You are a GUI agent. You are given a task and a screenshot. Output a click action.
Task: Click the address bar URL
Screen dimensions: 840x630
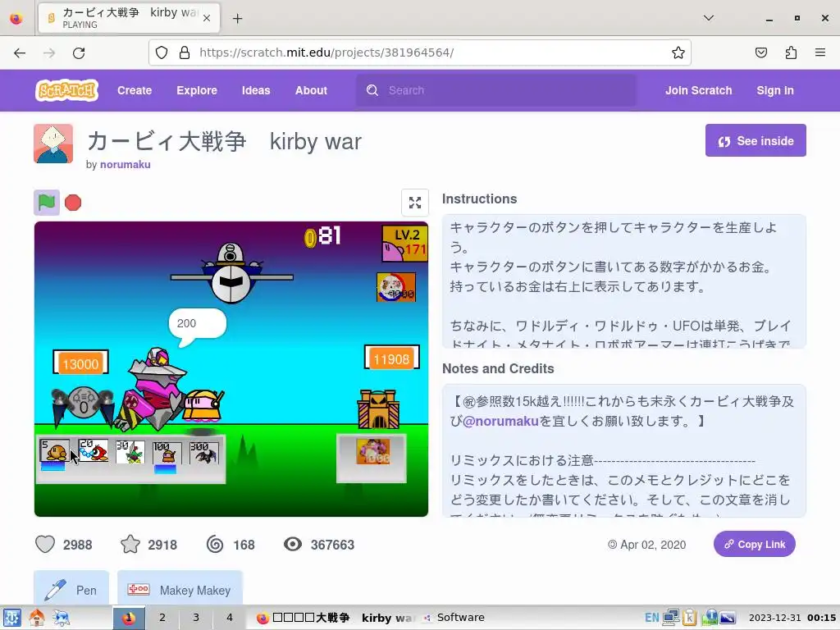[326, 52]
